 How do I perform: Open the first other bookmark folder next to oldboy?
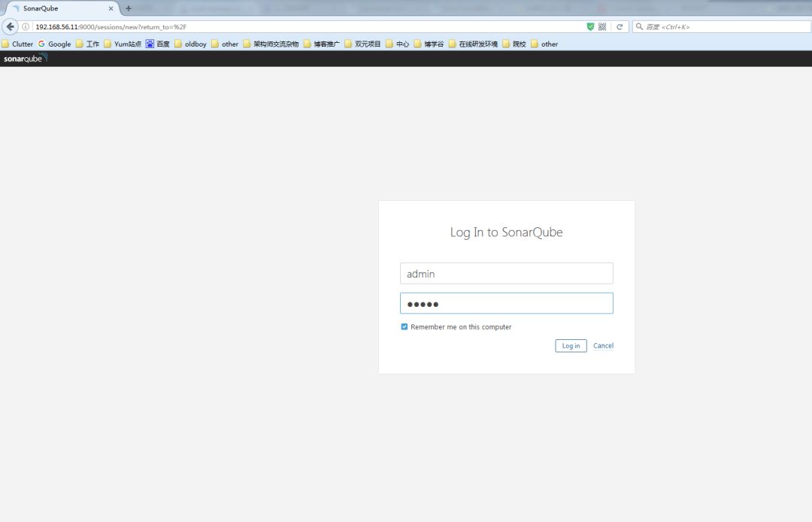coord(226,44)
